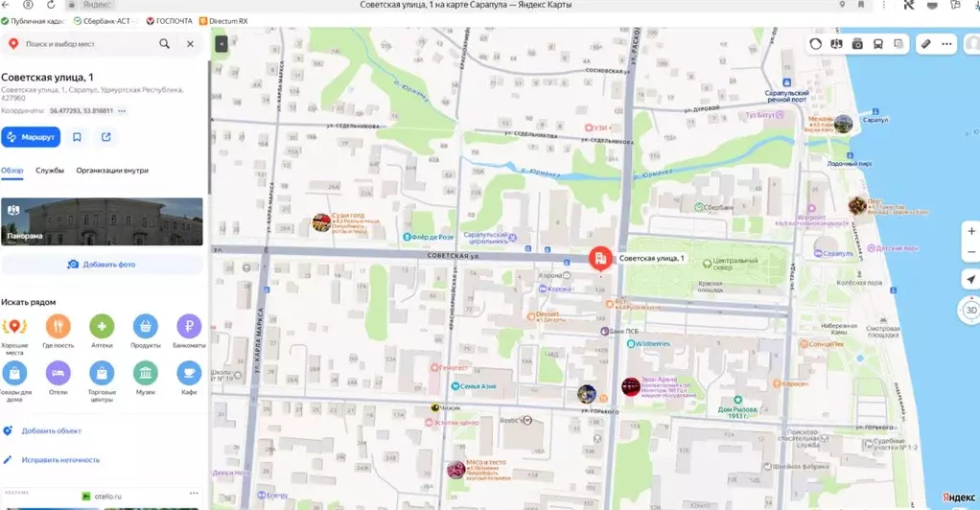Toggle the 3D map view button
Viewport: 980px width, 510px height.
[x=970, y=310]
